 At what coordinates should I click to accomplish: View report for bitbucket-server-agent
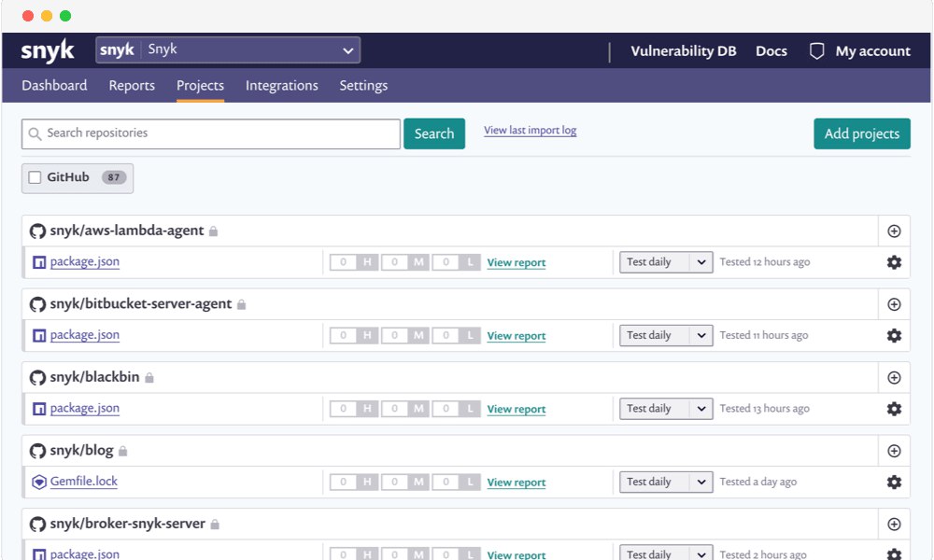pos(517,336)
